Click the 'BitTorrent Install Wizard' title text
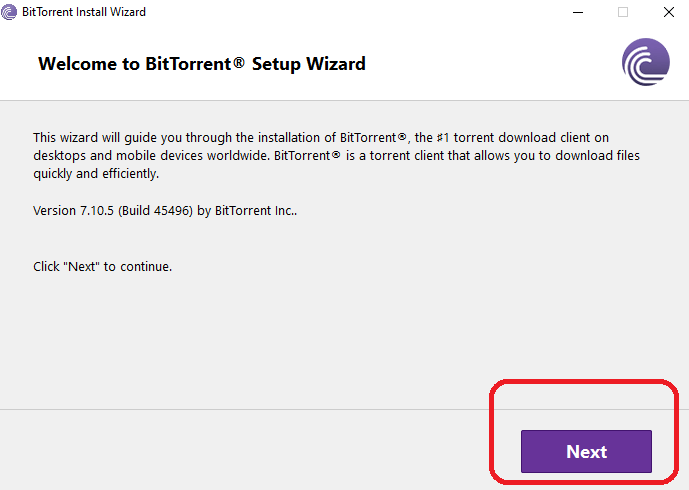The image size is (689, 490). coord(83,12)
